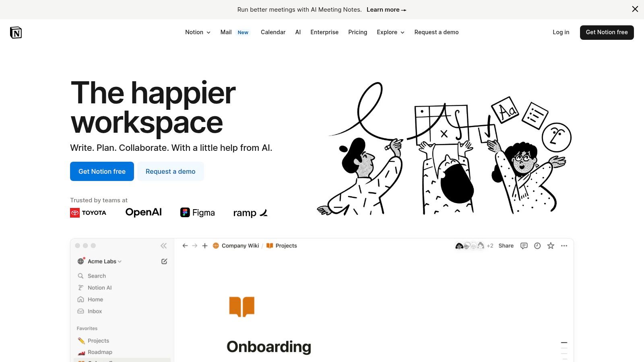This screenshot has height=362, width=644.
Task: Collapse the sidebar with double chevron icon
Action: click(163, 246)
